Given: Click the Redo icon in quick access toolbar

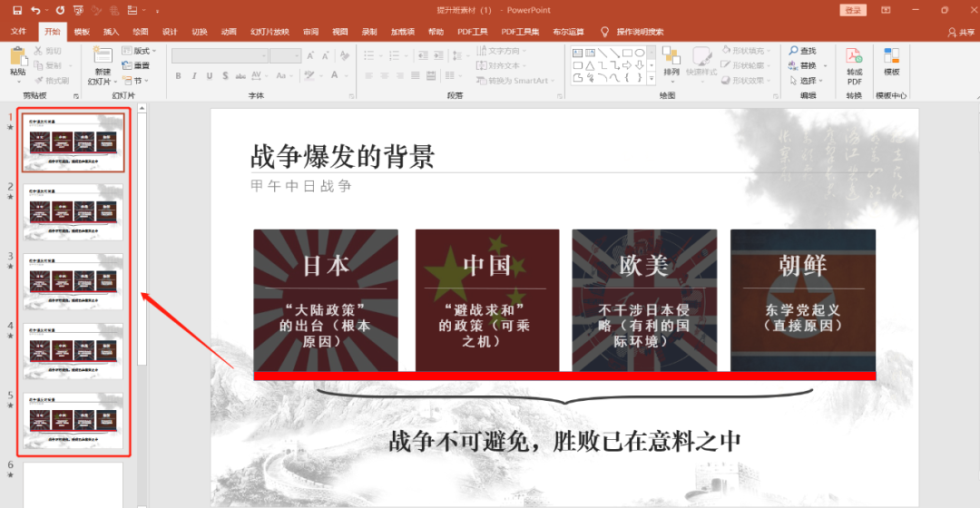Looking at the screenshot, I should (60, 10).
